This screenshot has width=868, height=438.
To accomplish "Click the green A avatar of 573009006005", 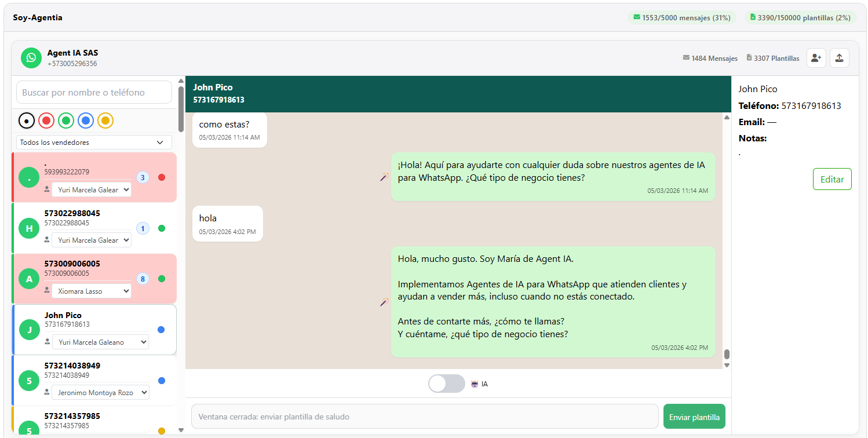I will coord(30,279).
